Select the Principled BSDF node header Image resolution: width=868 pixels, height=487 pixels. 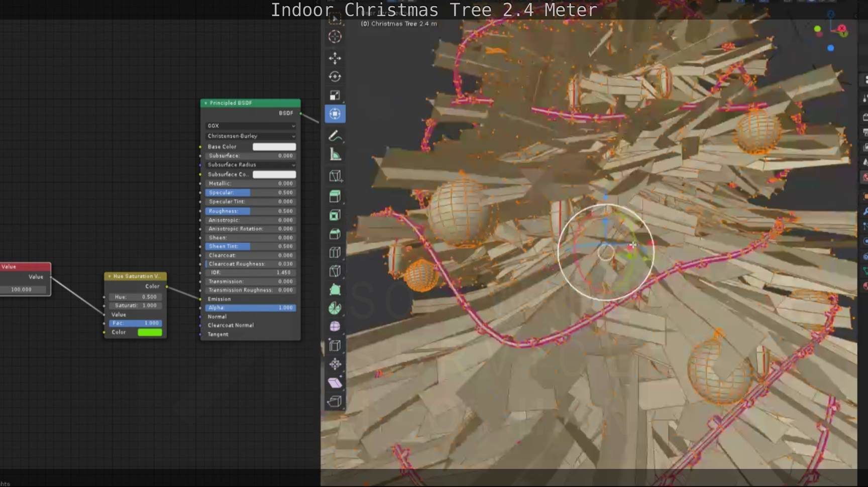click(x=251, y=103)
